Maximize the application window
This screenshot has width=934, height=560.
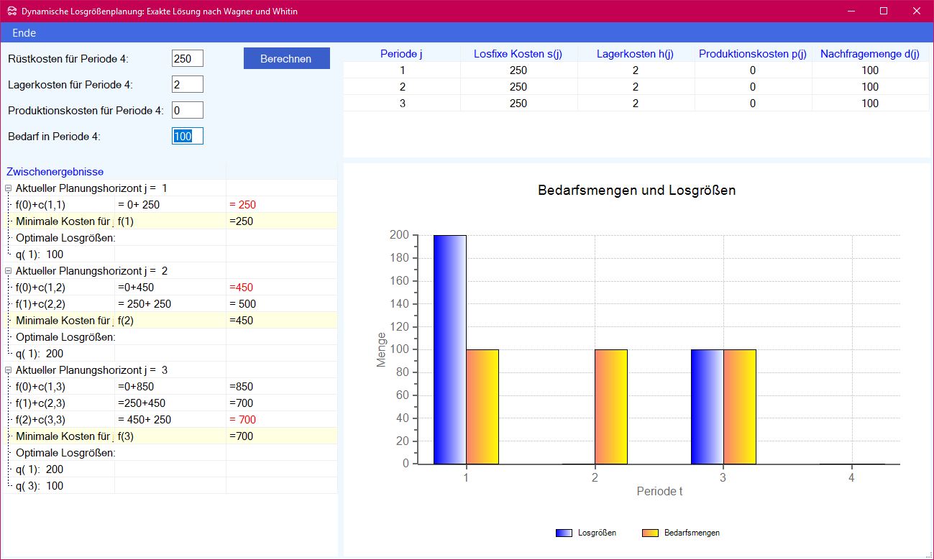click(884, 11)
